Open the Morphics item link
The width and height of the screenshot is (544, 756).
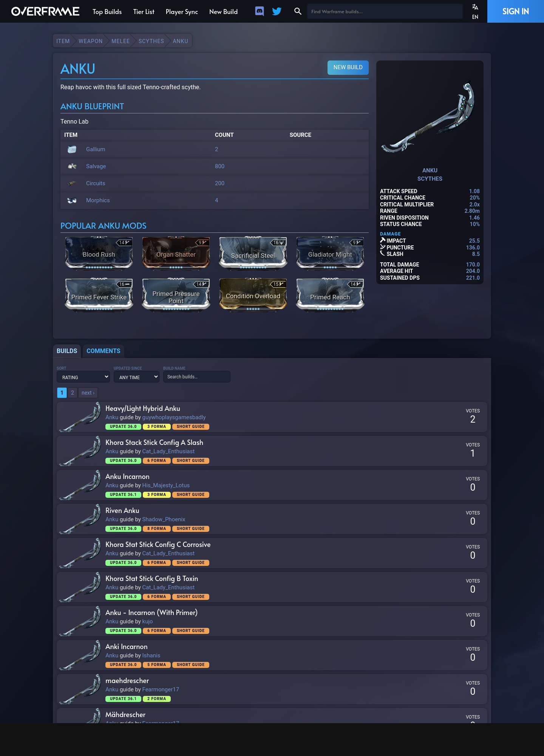coord(98,200)
